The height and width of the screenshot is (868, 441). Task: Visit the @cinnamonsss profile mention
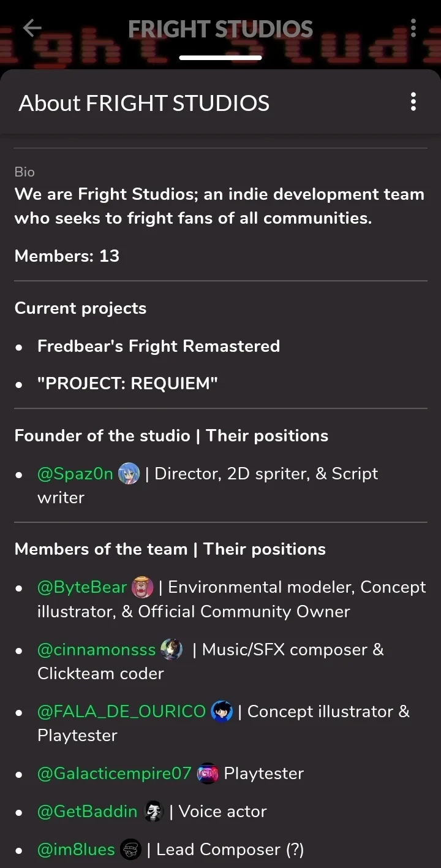pos(97,650)
